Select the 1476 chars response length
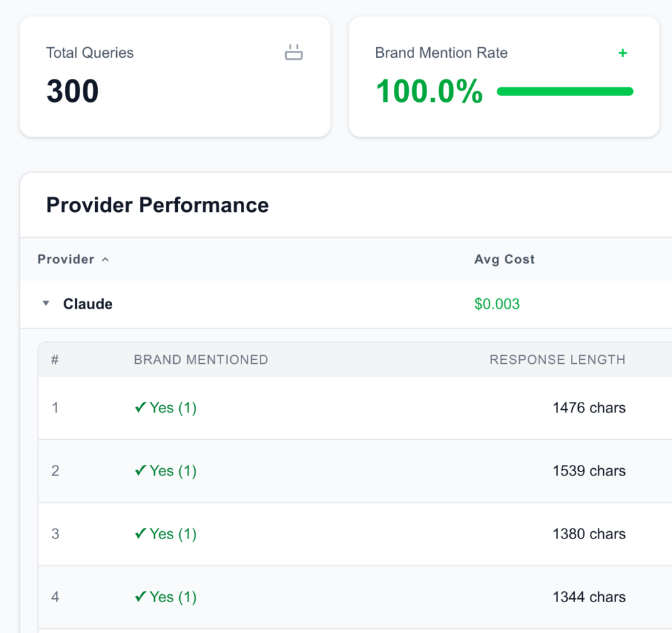Image resolution: width=672 pixels, height=633 pixels. [x=589, y=408]
